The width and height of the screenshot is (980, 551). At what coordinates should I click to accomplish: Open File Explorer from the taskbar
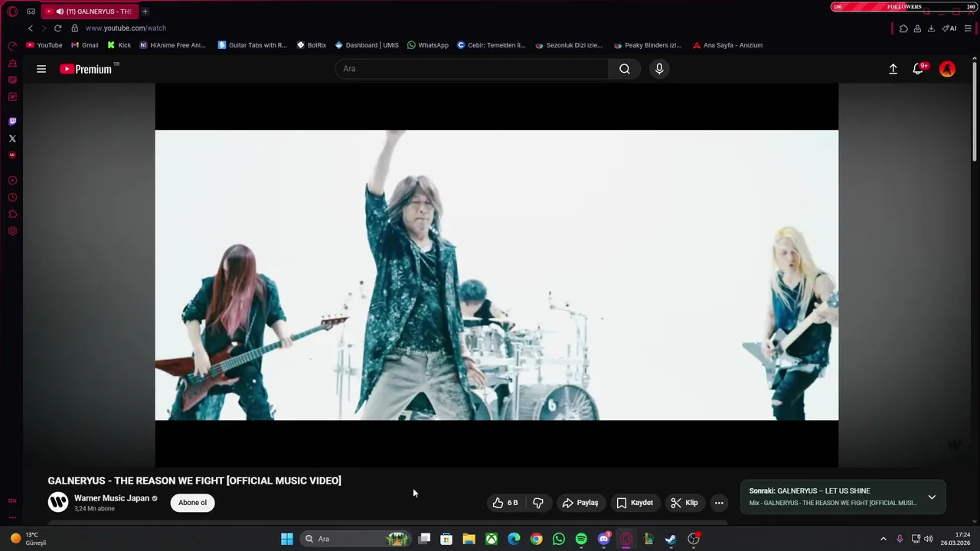pos(469,539)
